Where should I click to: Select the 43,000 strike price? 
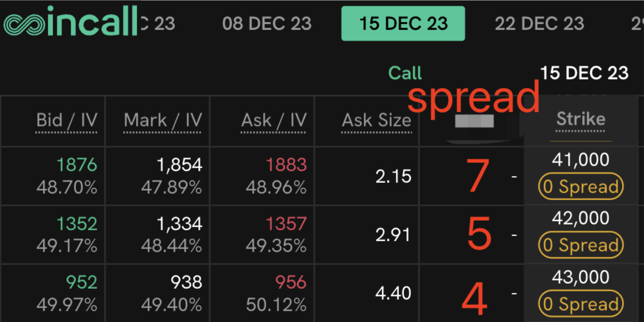pos(580,277)
